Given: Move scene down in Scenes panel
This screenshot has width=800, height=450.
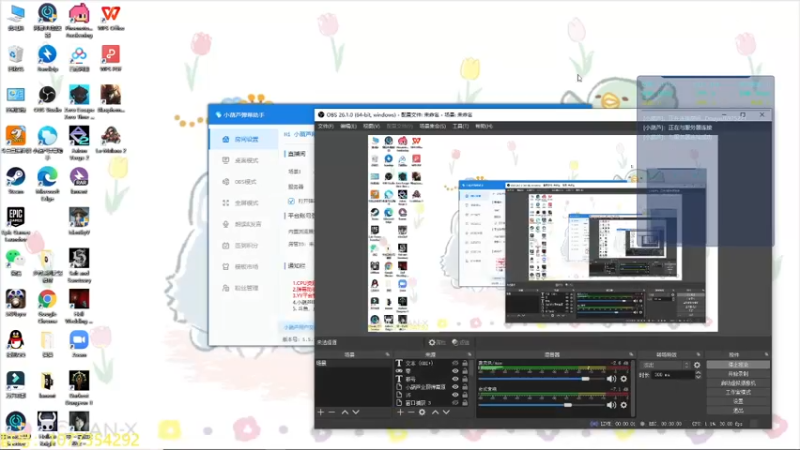Looking at the screenshot, I should tap(356, 412).
